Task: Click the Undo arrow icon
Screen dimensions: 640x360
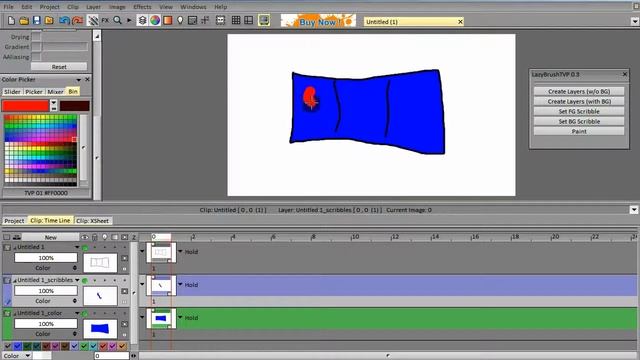Action: click(64, 21)
